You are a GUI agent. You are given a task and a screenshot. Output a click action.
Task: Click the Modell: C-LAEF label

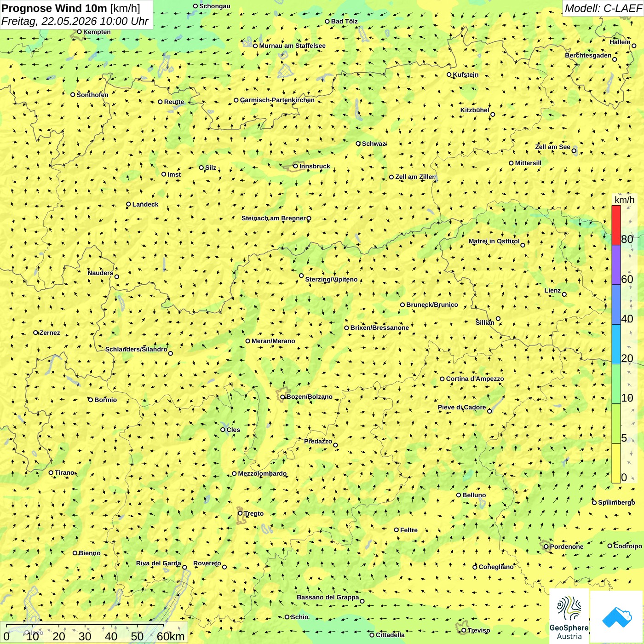click(603, 8)
